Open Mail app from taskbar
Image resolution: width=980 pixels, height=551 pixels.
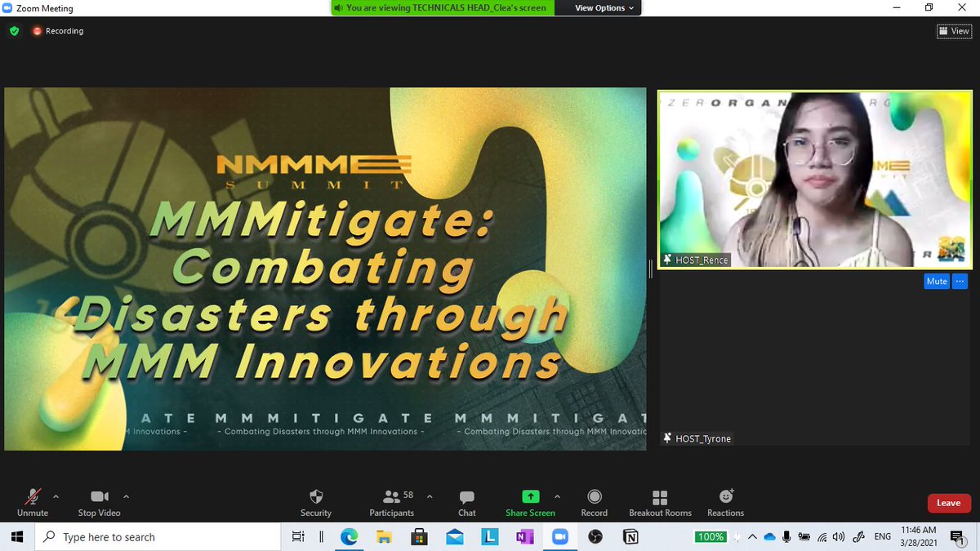pyautogui.click(x=455, y=536)
